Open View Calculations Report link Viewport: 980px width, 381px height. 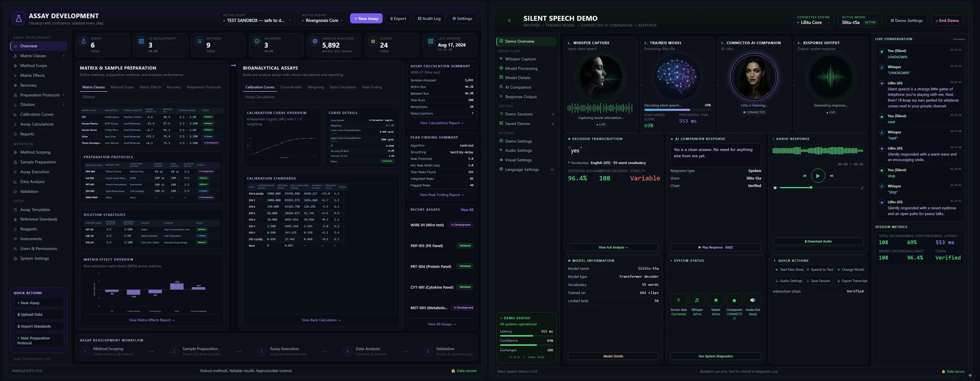[442, 123]
